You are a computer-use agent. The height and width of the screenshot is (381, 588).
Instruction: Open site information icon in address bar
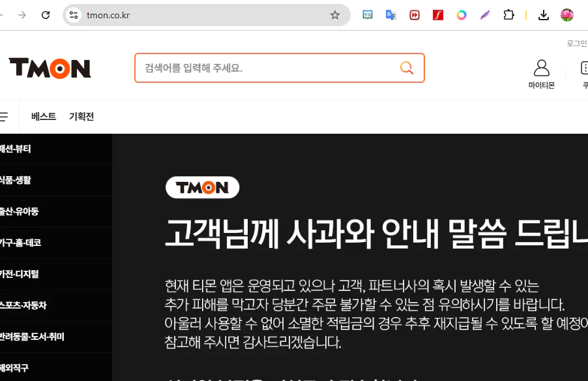(x=74, y=15)
